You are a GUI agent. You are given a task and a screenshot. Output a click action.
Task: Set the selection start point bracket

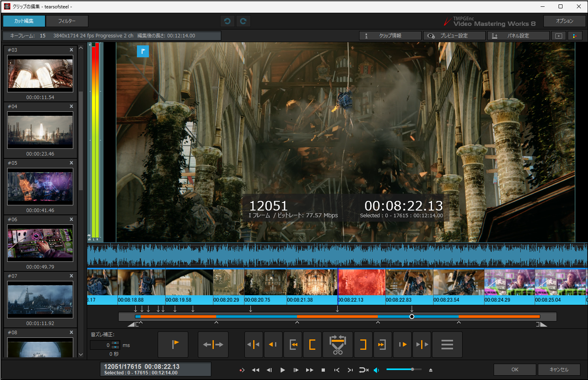pos(312,345)
